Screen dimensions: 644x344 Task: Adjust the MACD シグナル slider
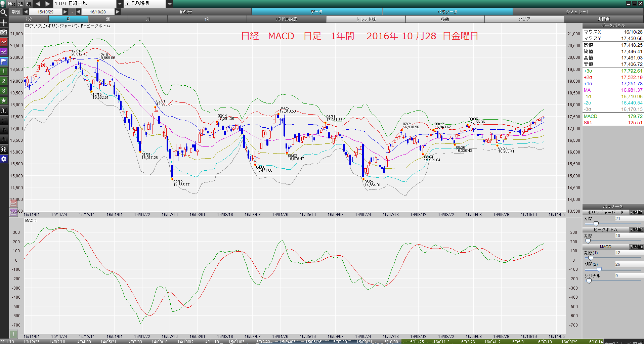589,281
